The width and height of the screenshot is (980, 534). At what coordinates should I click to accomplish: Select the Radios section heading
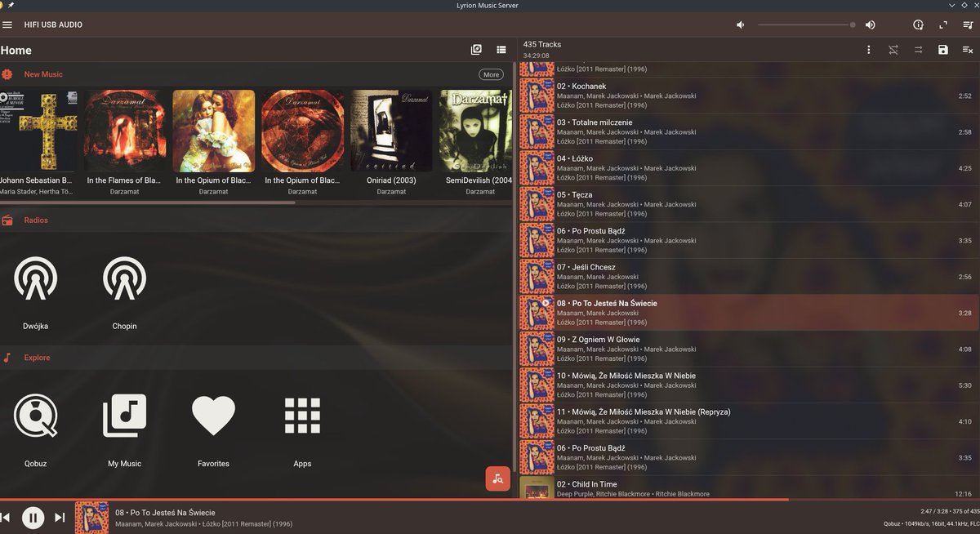coord(36,220)
